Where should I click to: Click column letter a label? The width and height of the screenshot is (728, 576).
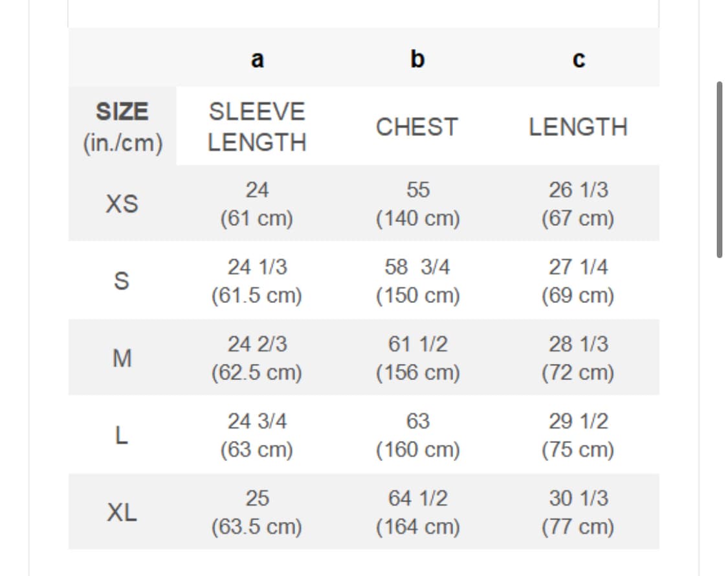[257, 60]
